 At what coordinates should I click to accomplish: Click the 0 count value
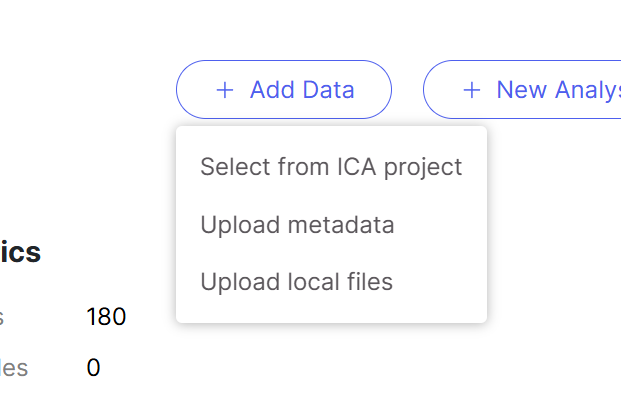94,368
